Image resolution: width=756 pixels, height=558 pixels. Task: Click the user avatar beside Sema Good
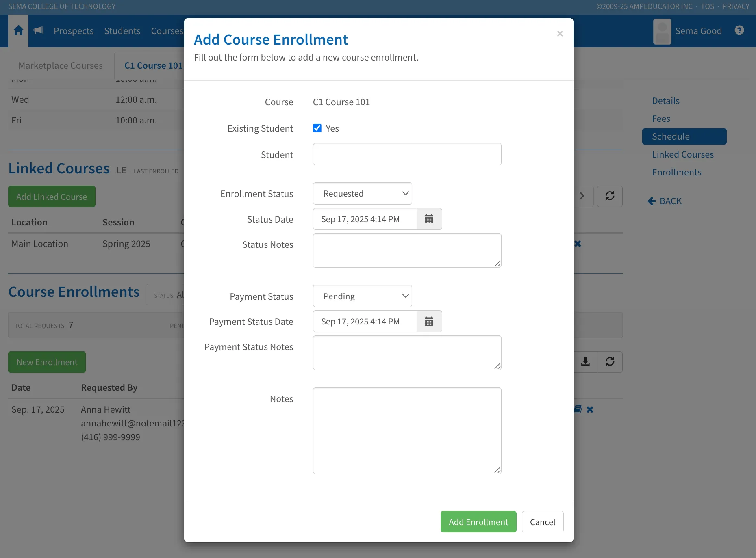point(662,31)
